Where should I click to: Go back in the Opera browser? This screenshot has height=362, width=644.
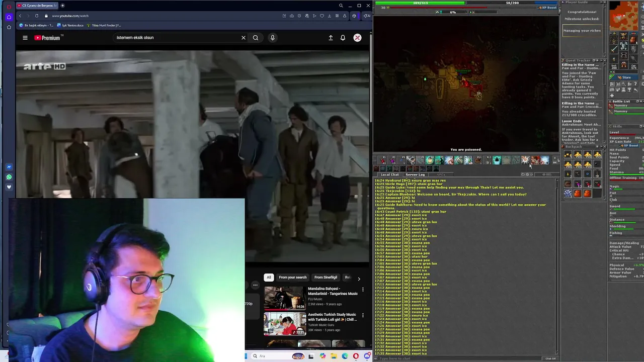20,16
